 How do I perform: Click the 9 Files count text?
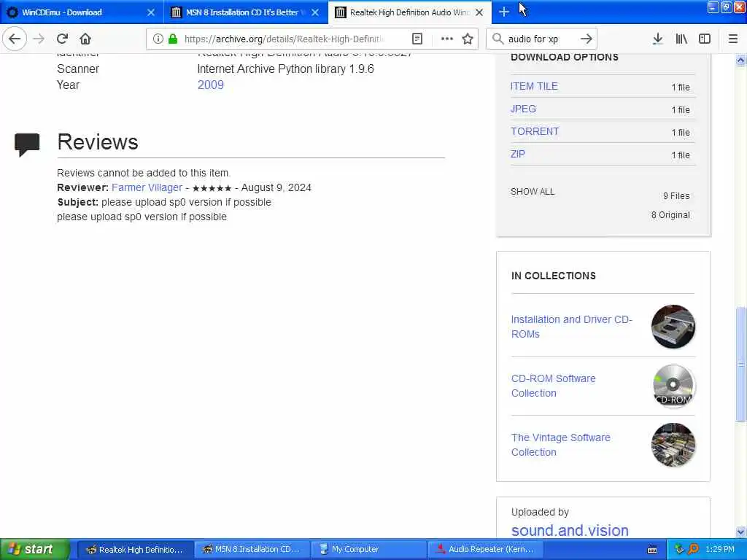point(676,195)
